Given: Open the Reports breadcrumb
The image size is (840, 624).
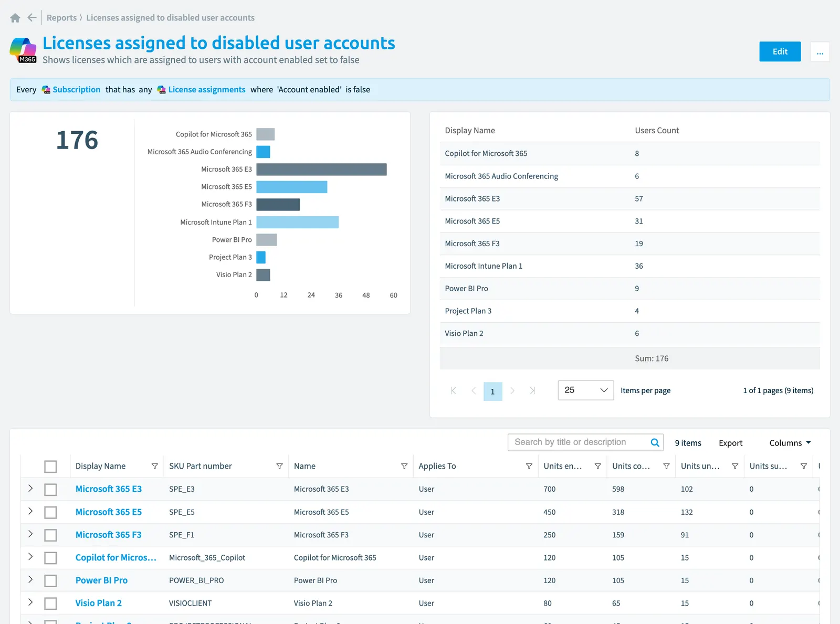Looking at the screenshot, I should click(x=61, y=18).
